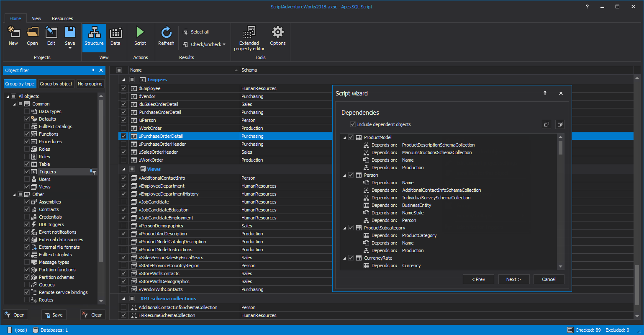Collapse the Triggers group
This screenshot has height=335, width=644.
(123, 80)
